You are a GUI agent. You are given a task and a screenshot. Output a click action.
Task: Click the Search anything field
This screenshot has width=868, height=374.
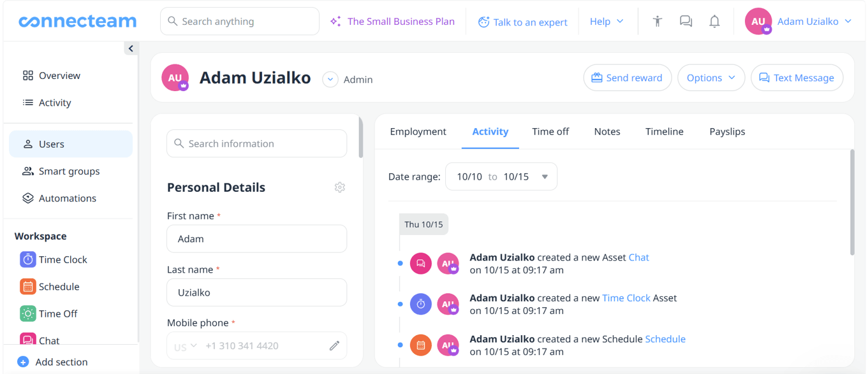(x=240, y=21)
